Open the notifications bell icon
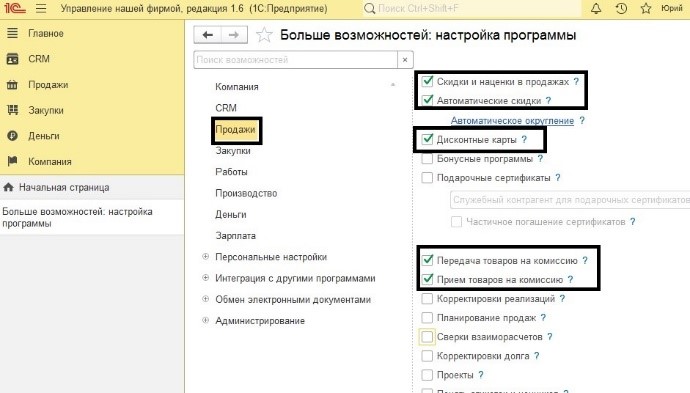The image size is (690, 393). click(596, 8)
